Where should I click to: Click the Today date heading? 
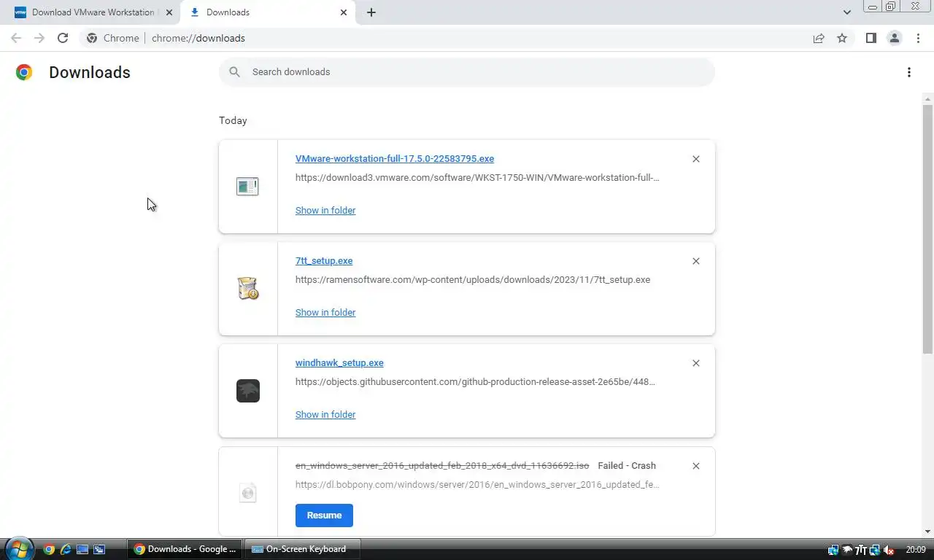pyautogui.click(x=233, y=121)
